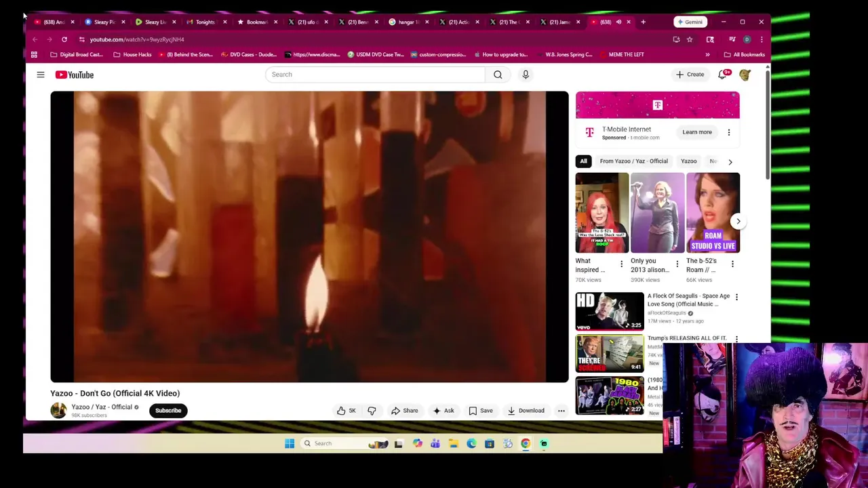Show more filter chips with the arrow
This screenshot has height=488, width=868.
(730, 162)
